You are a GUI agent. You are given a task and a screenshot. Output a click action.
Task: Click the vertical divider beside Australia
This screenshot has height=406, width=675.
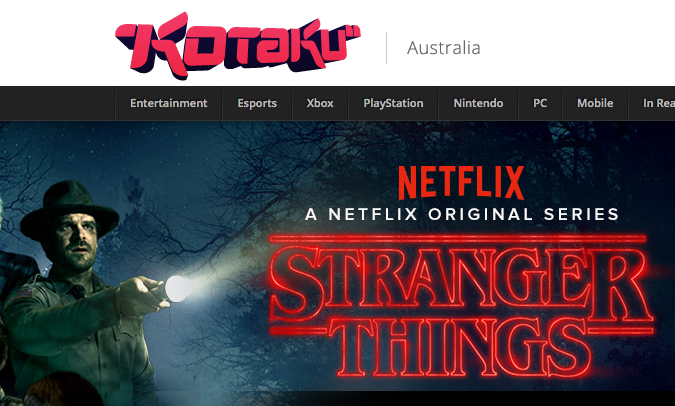pyautogui.click(x=386, y=48)
